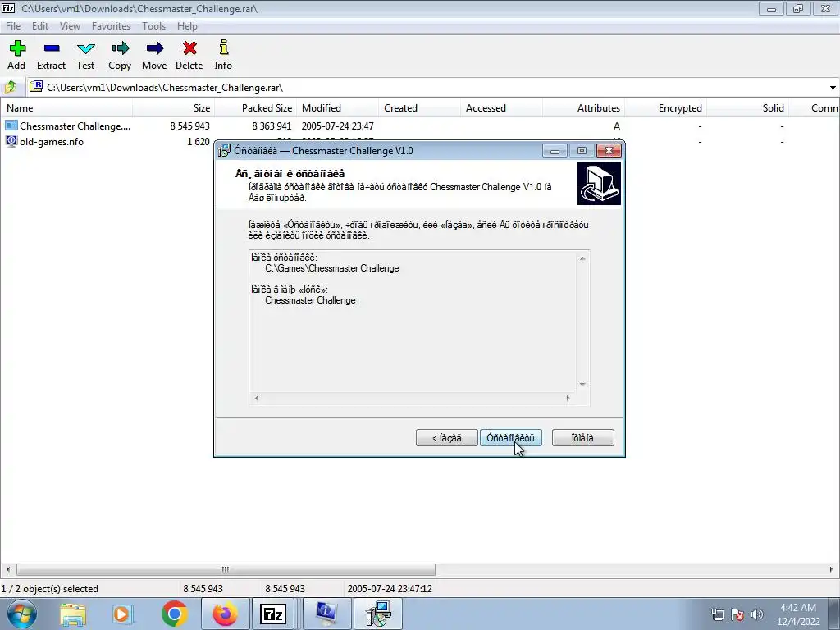This screenshot has height=630, width=840.
Task: Click the 1 620 size cell
Action: tap(199, 141)
